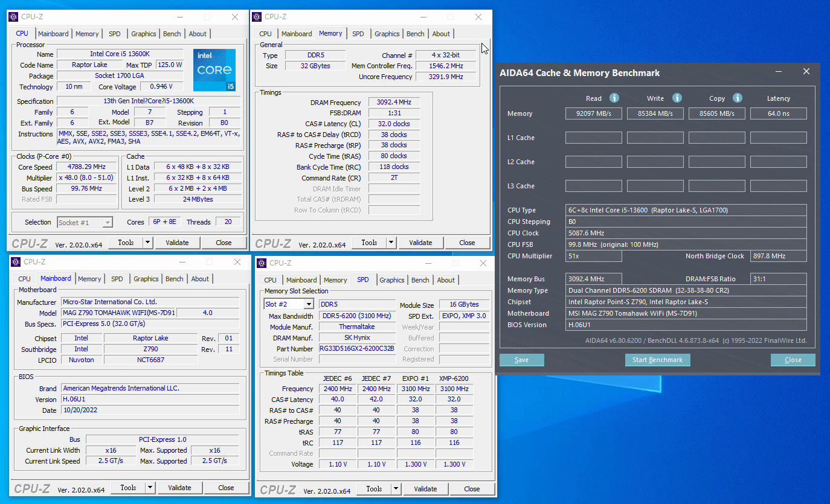This screenshot has width=830, height=504.
Task: Click Validate in the Mainboard-tab window
Action: 179,488
